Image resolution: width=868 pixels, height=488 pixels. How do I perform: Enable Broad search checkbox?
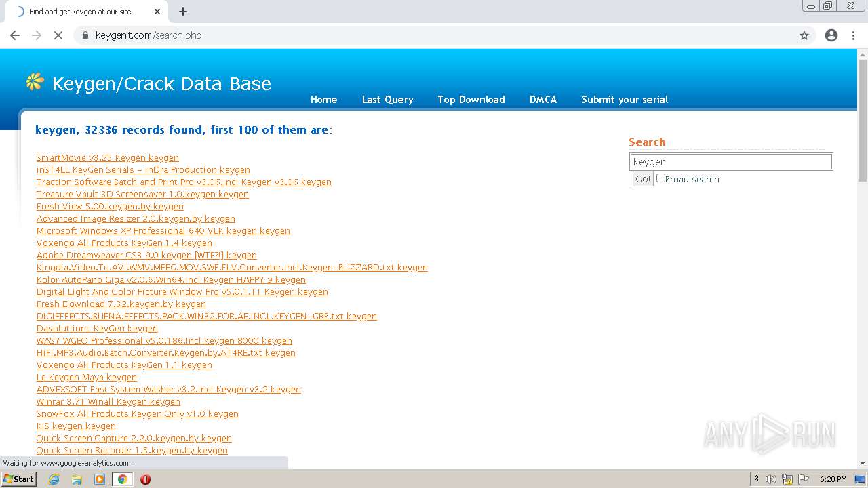pos(660,178)
